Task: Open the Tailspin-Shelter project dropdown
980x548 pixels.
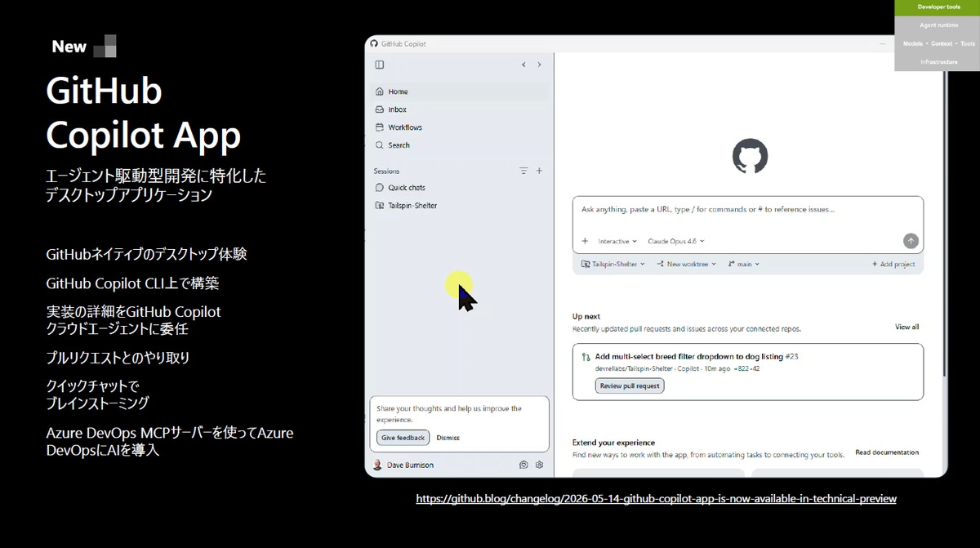Action: tap(613, 265)
